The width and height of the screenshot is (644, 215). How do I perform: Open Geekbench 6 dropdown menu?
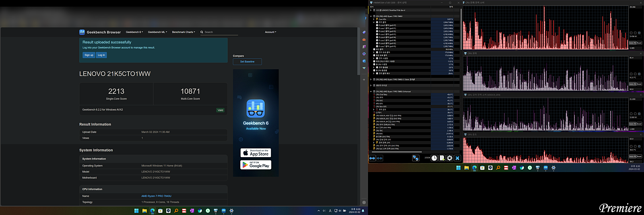tap(134, 32)
